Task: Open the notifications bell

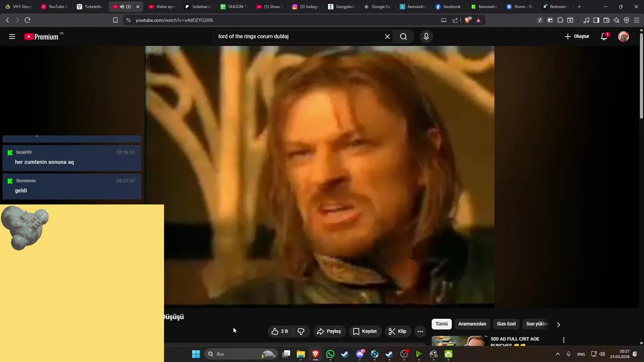Action: [604, 37]
